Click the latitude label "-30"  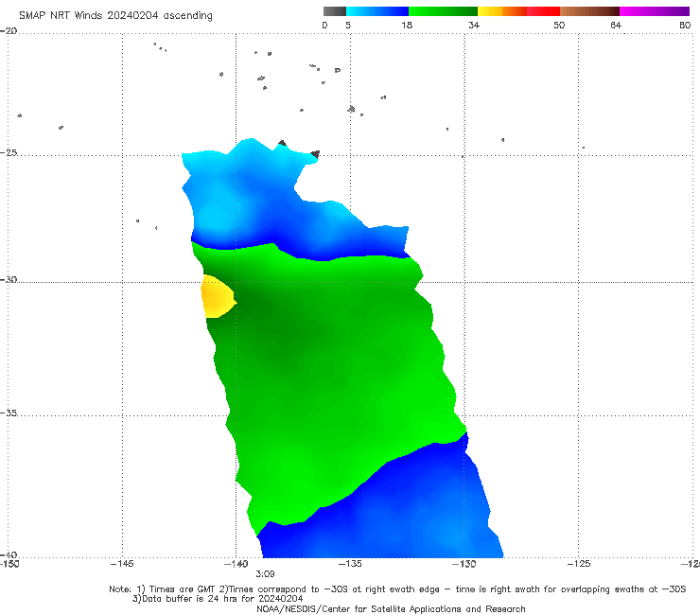(x=9, y=279)
